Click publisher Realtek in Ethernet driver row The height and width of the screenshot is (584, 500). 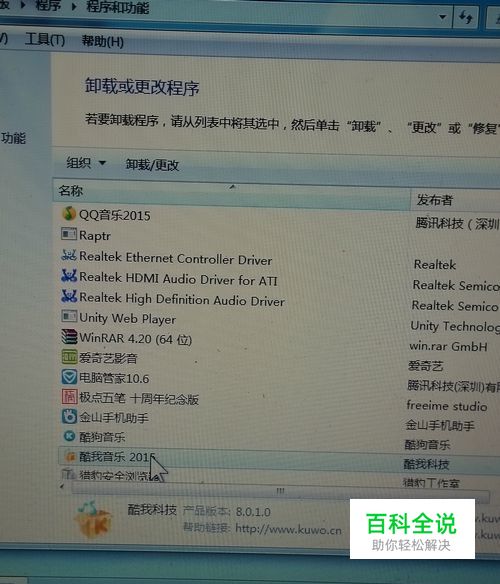coord(435,264)
